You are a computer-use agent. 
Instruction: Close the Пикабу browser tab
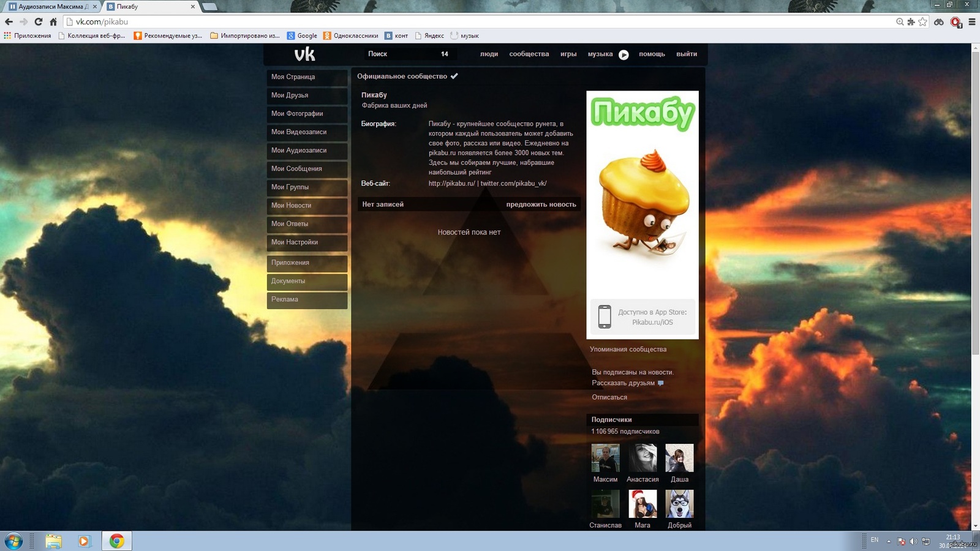tap(193, 7)
